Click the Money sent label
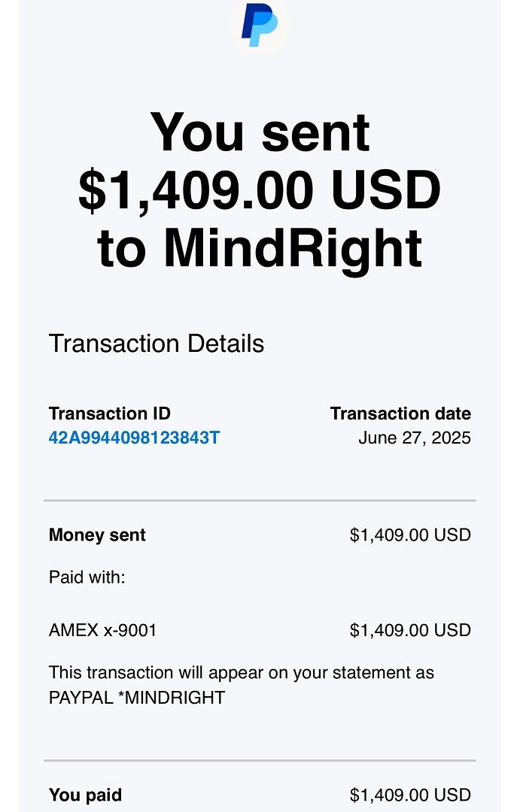 pos(97,535)
